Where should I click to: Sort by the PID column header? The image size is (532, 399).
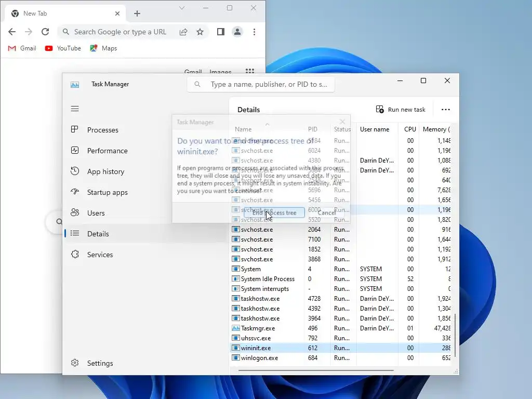pyautogui.click(x=312, y=129)
